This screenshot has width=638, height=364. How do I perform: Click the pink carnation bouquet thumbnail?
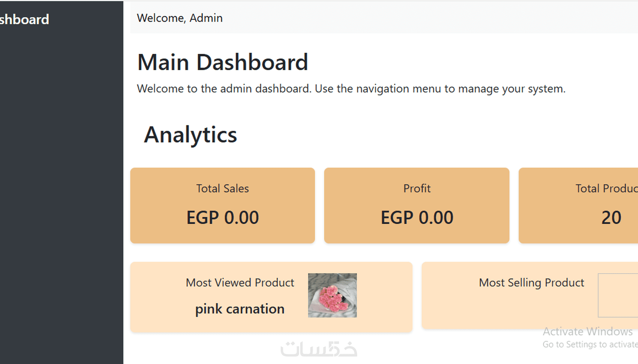pos(333,295)
